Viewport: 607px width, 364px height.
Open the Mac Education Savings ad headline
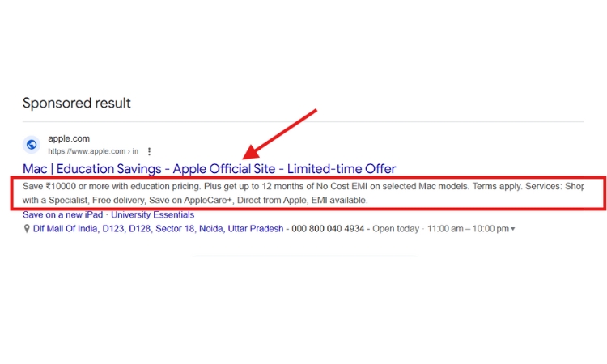[x=209, y=169]
